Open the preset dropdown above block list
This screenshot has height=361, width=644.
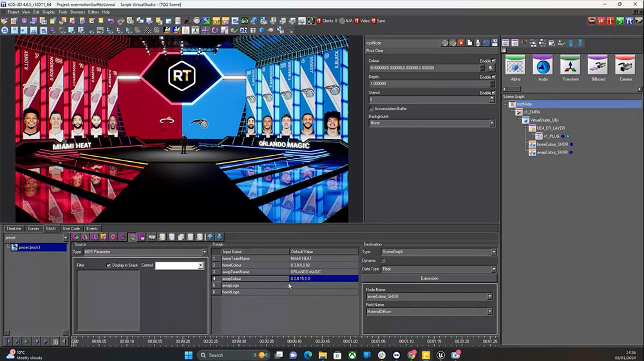pyautogui.click(x=35, y=238)
